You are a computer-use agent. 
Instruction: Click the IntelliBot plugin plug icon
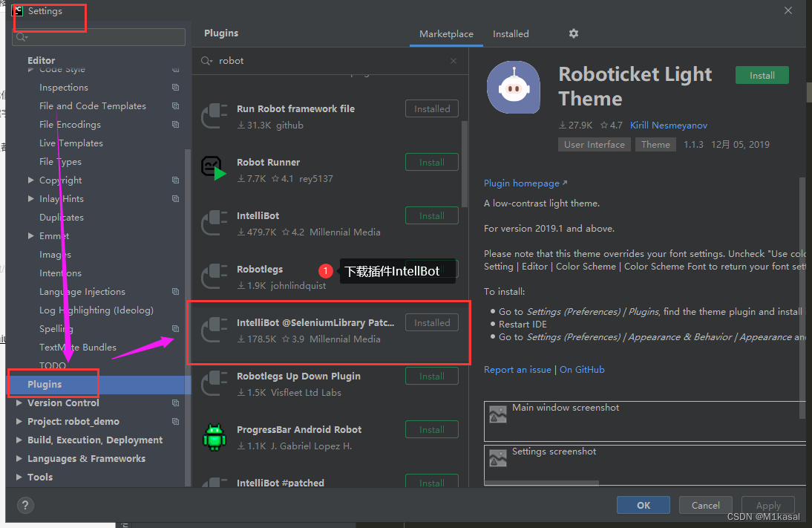pyautogui.click(x=214, y=224)
